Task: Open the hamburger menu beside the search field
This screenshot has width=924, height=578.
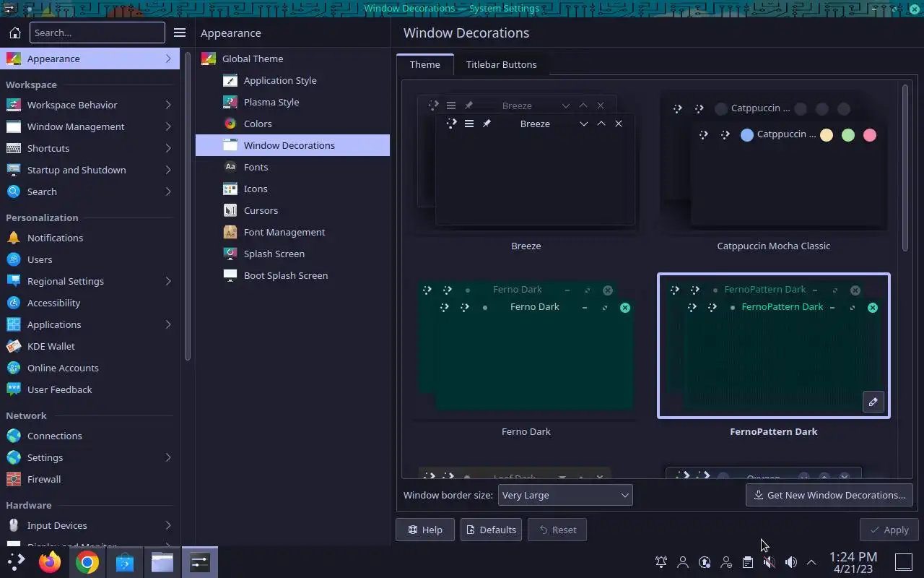Action: point(180,33)
